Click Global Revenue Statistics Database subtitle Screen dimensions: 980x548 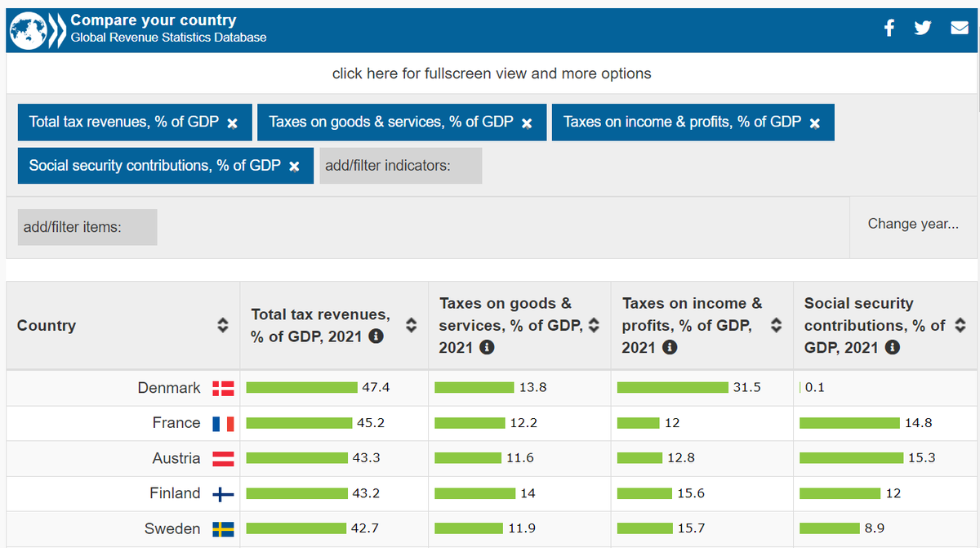[x=168, y=38]
